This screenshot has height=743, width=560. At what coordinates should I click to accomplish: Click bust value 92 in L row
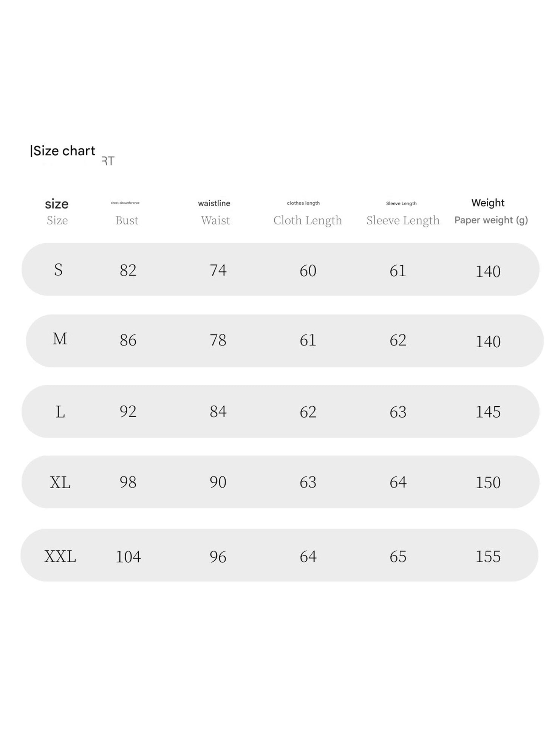click(128, 412)
